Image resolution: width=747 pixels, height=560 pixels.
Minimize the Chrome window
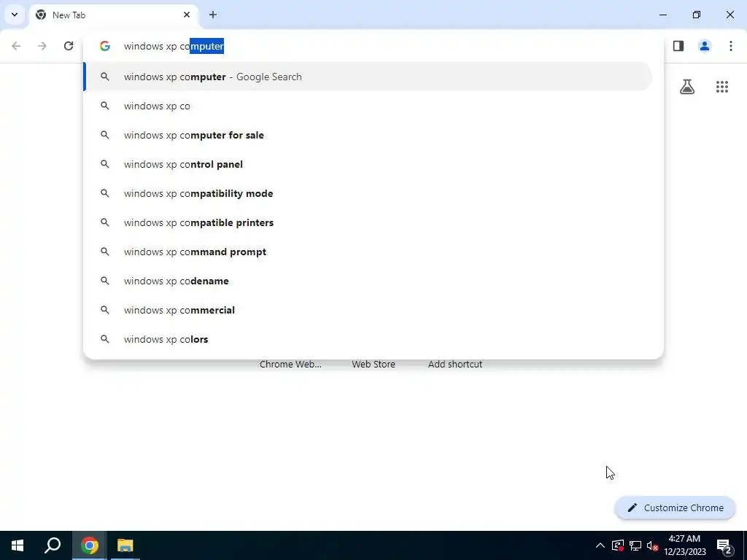pos(662,15)
